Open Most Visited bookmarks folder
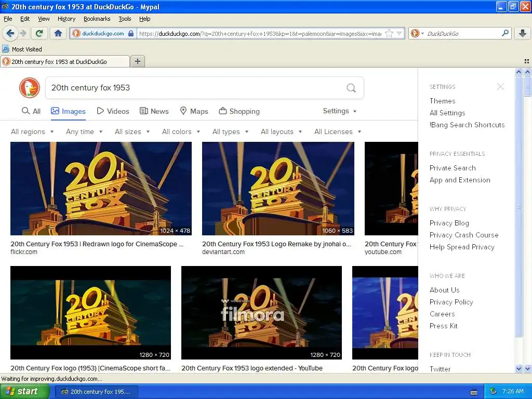The height and width of the screenshot is (399, 532). point(22,49)
